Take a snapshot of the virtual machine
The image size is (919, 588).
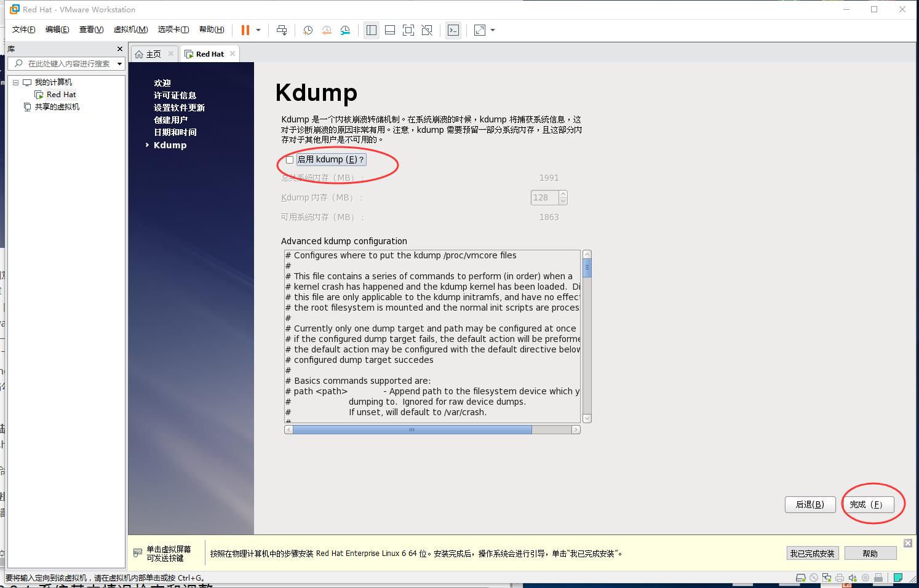[x=308, y=30]
